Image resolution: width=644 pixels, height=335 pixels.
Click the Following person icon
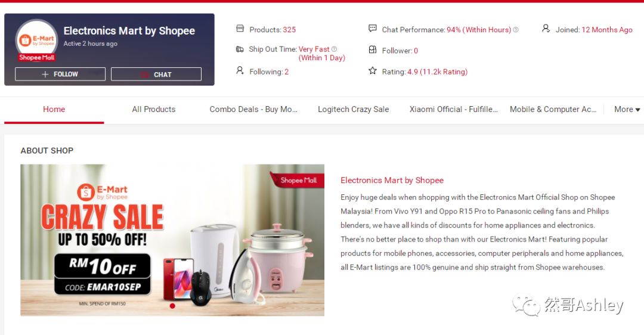pos(240,70)
